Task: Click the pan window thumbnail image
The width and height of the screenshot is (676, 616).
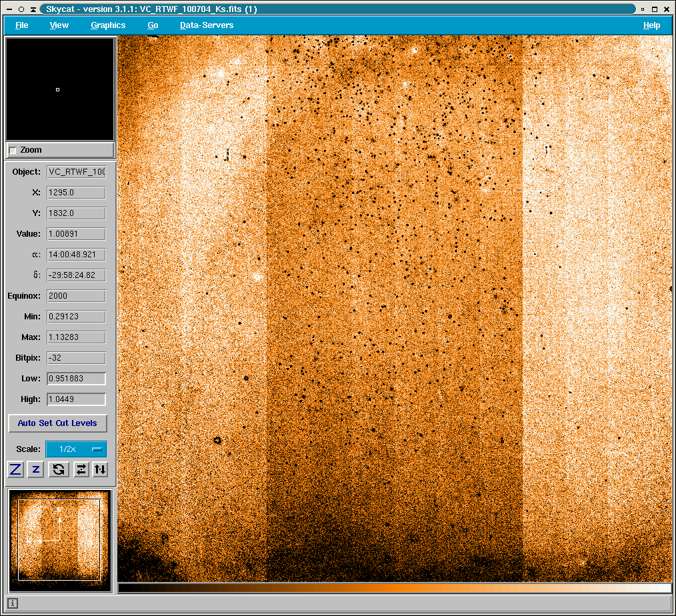Action: point(59,540)
